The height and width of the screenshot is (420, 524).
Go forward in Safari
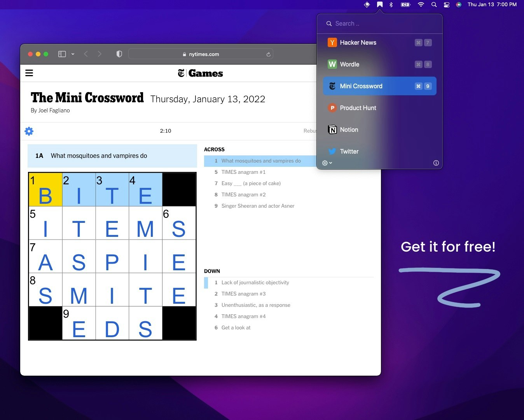pos(100,54)
